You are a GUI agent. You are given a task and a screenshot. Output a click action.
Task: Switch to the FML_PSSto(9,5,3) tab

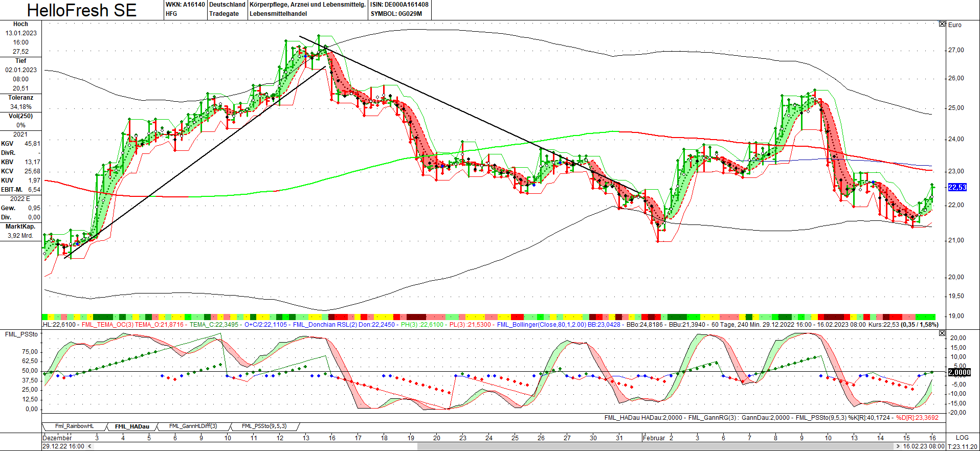coord(264,426)
